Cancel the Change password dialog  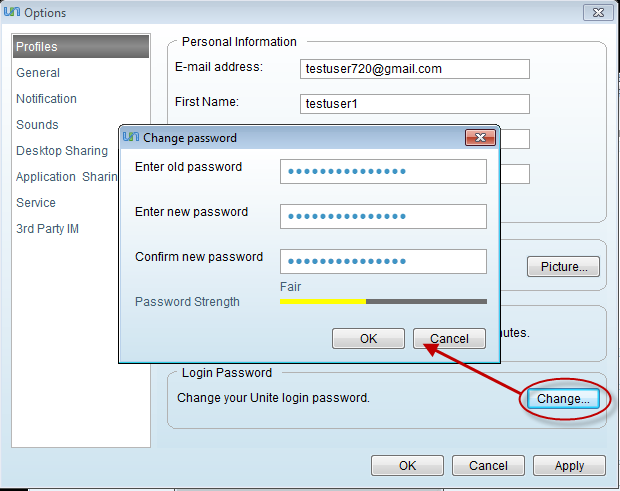coord(450,339)
